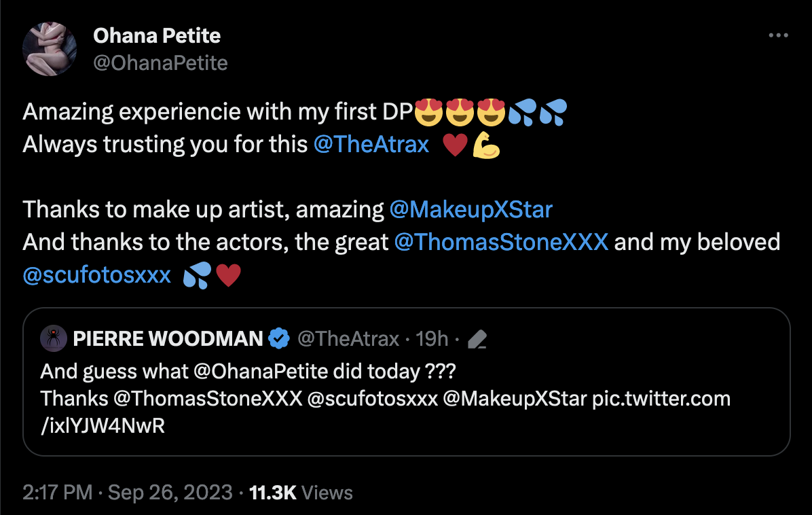The width and height of the screenshot is (812, 515).
Task: Click the 11.3K Views counter
Action: tap(301, 493)
